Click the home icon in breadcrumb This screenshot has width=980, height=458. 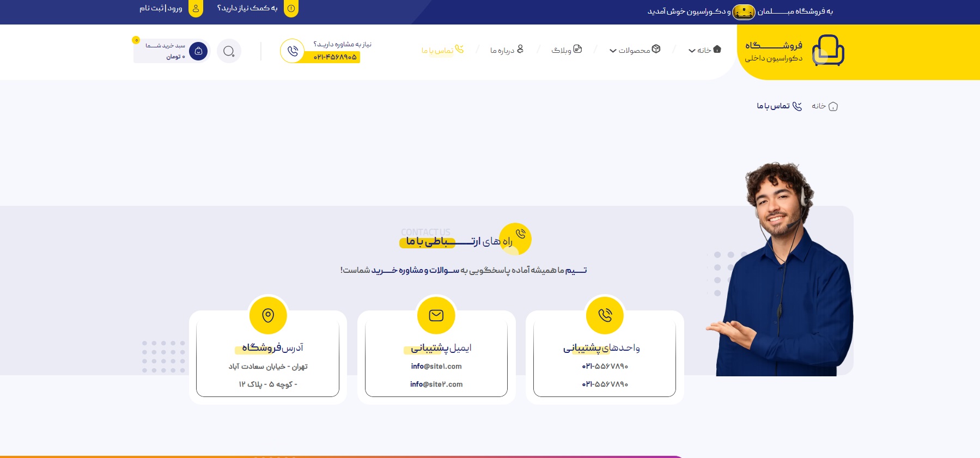click(833, 106)
